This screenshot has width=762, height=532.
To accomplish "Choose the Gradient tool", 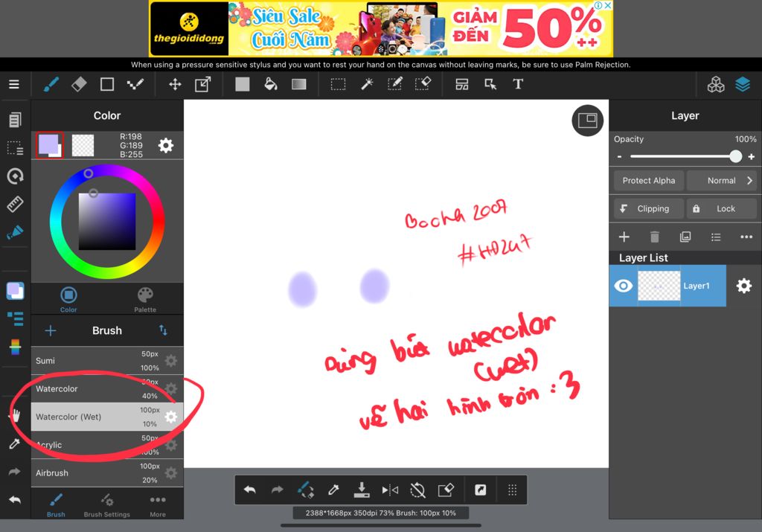I will [x=299, y=84].
